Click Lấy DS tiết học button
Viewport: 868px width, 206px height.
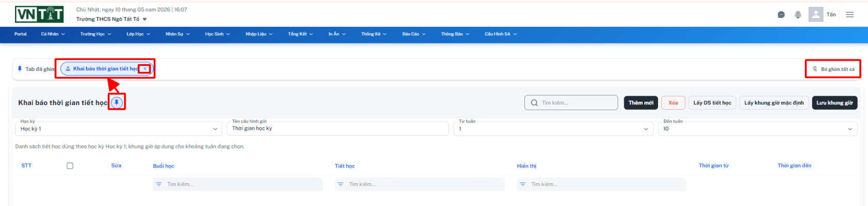712,103
